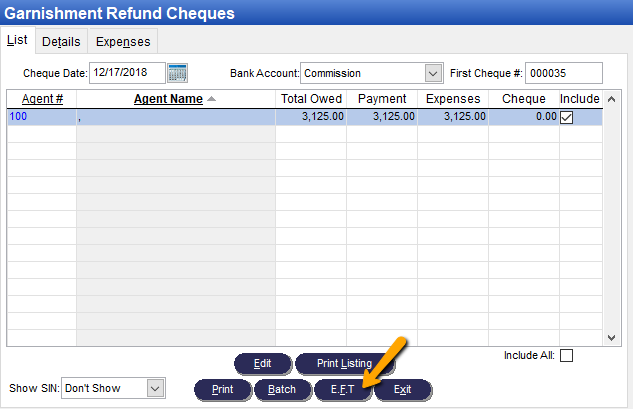This screenshot has height=409, width=633.
Task: Click the Payment column header
Action: tap(382, 99)
